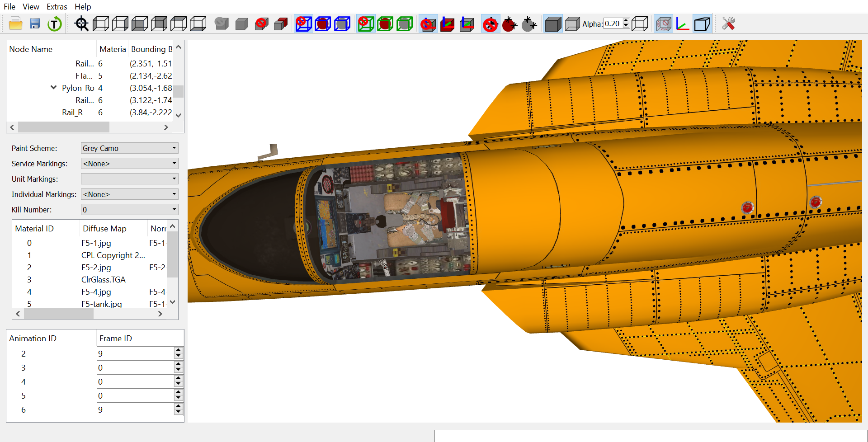The width and height of the screenshot is (868, 442).
Task: Save using the floppy disk icon
Action: (x=35, y=24)
